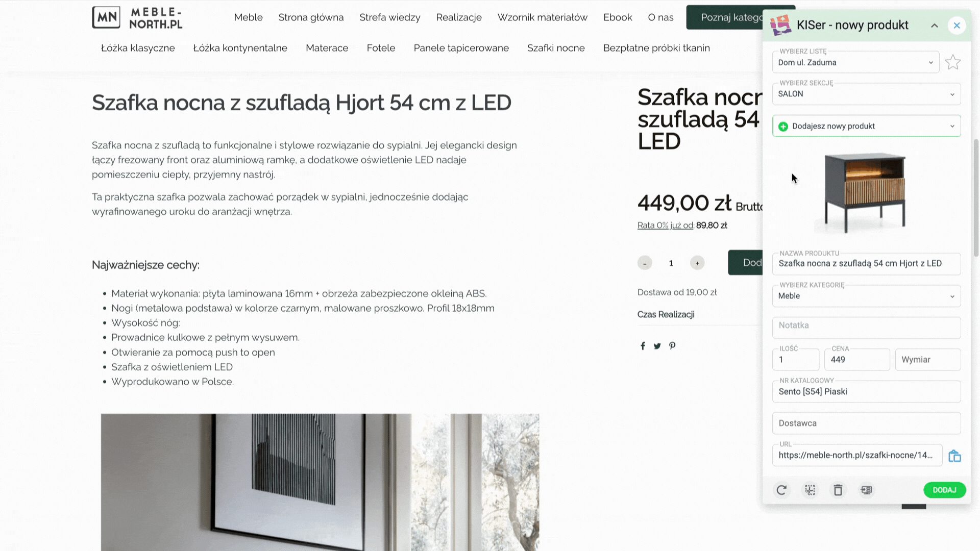Screen dimensions: 980x551
Task: Pin product with Pinterest icon
Action: click(672, 346)
